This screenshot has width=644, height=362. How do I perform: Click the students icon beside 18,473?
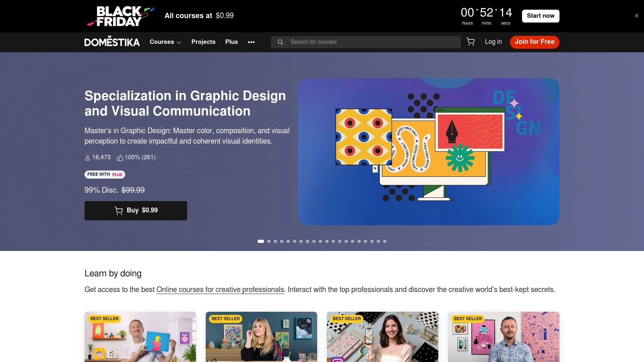coord(87,158)
